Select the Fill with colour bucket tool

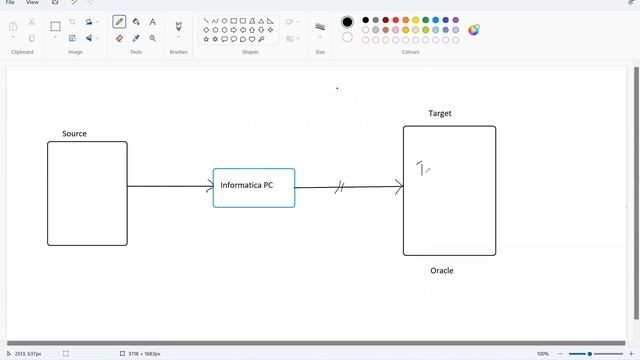click(x=136, y=22)
